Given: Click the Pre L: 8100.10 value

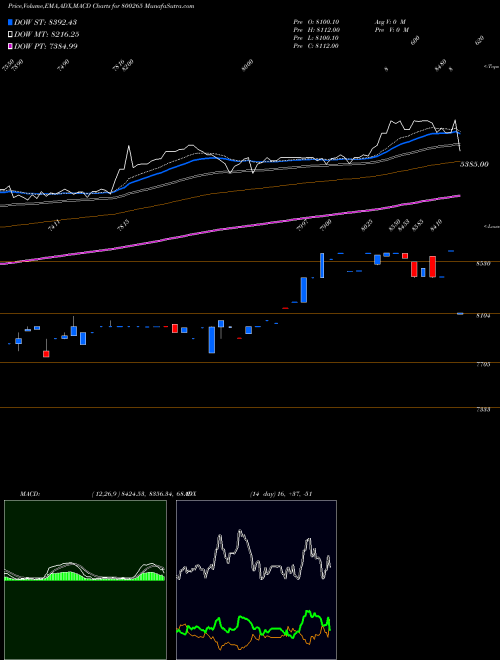Looking at the screenshot, I should click(x=316, y=38).
